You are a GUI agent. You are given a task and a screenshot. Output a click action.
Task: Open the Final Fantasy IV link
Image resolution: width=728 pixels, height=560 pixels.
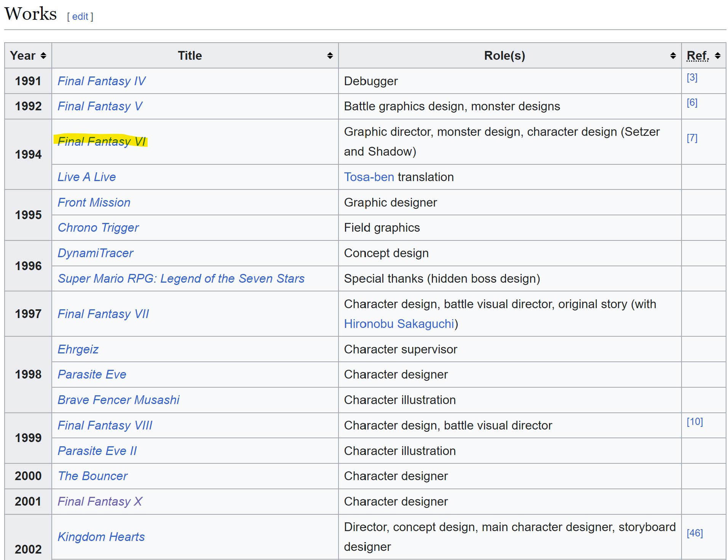point(101,81)
